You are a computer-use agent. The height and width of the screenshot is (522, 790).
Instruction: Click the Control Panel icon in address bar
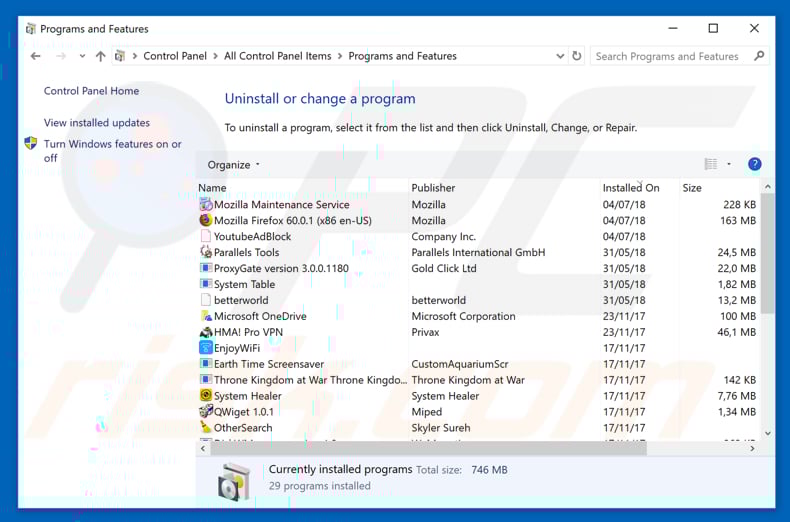119,56
